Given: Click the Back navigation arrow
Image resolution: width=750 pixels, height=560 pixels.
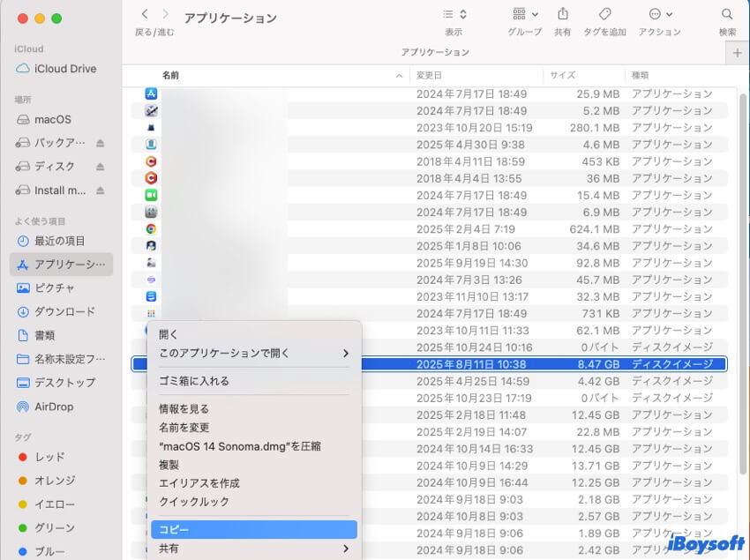Looking at the screenshot, I should coord(144,13).
